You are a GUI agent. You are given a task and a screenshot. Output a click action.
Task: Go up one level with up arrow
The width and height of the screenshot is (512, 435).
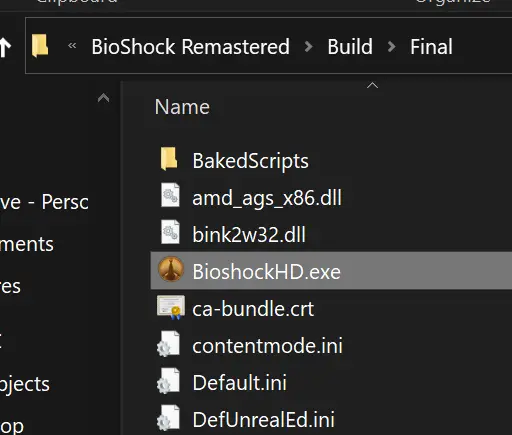(x=5, y=47)
